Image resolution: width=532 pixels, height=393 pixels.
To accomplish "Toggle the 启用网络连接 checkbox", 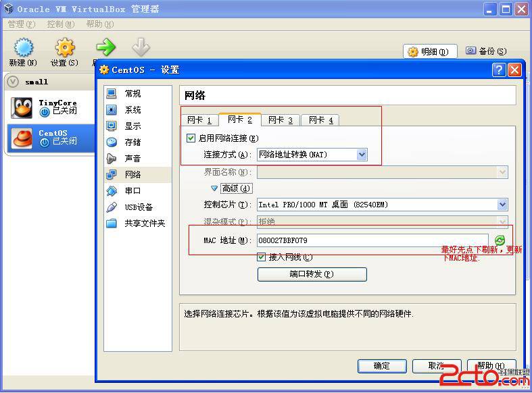I will 191,138.
